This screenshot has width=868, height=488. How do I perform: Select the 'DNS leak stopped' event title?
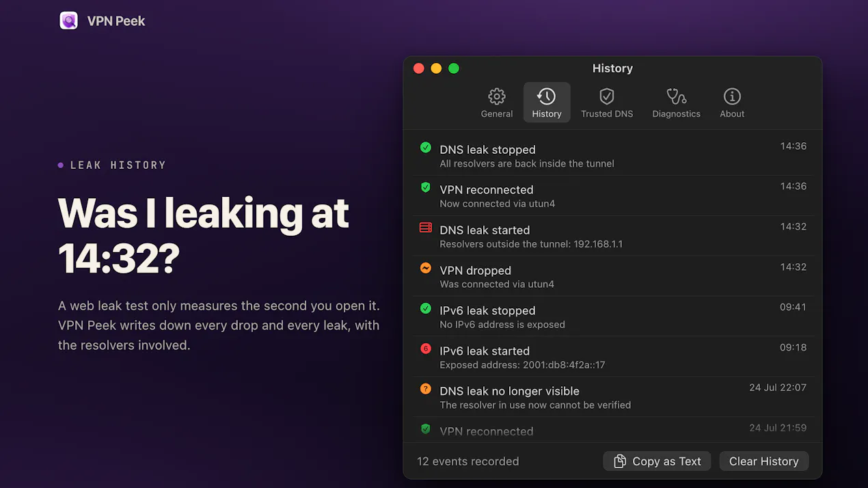coord(487,150)
